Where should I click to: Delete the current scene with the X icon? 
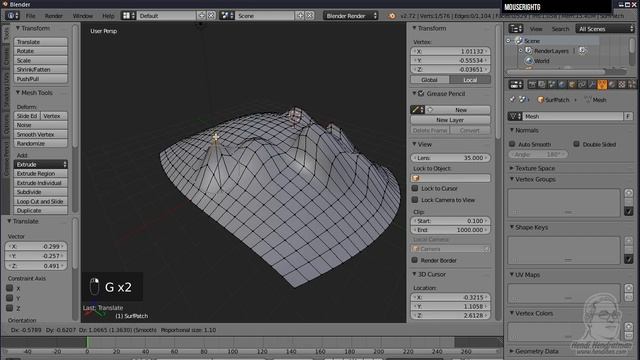tap(310, 16)
